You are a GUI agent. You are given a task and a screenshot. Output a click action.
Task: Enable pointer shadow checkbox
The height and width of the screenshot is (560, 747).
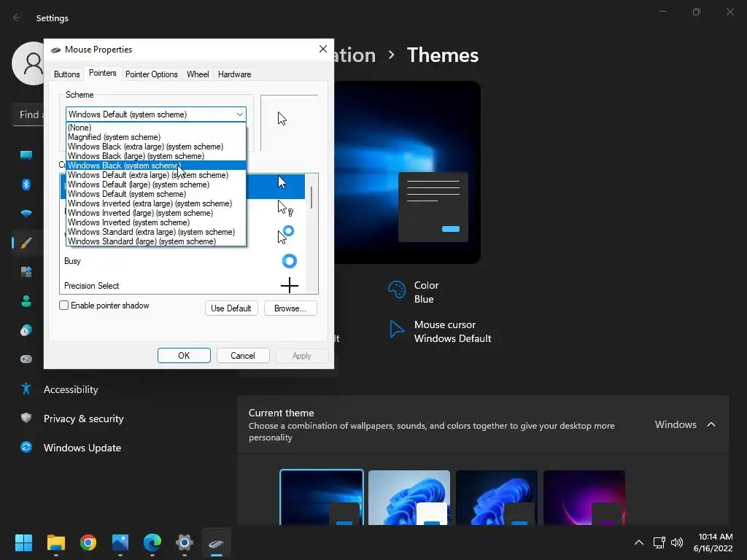64,306
